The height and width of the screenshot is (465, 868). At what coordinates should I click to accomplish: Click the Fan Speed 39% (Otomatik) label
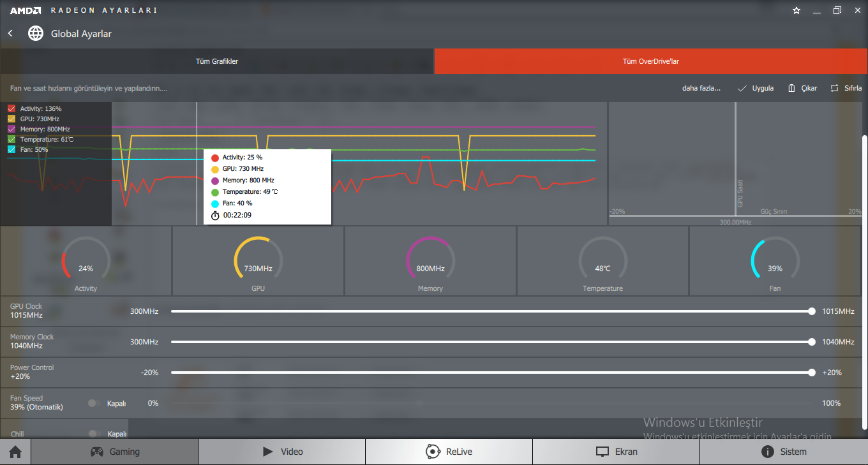36,402
